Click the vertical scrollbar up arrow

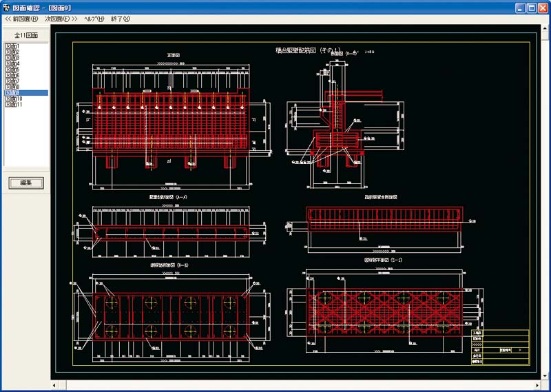545,28
